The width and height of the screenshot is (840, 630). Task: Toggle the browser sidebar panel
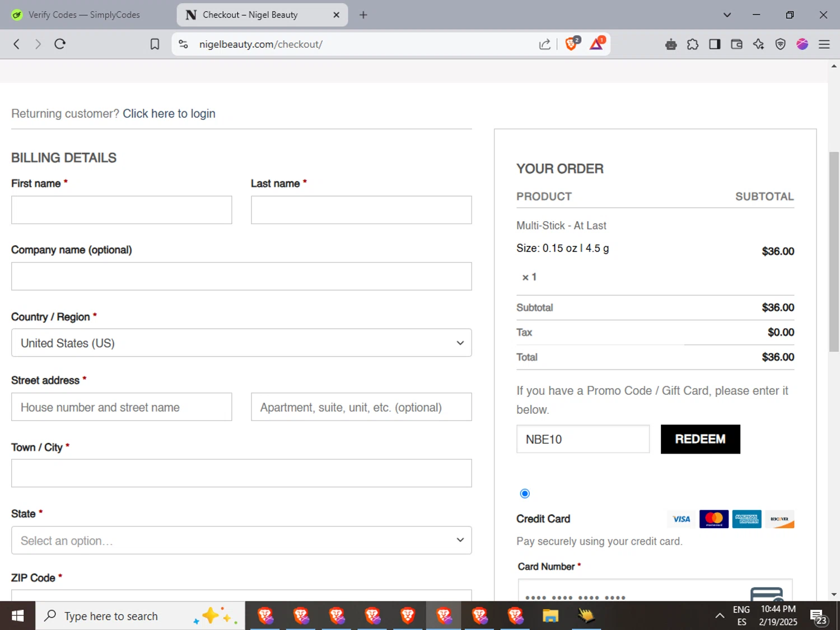click(x=715, y=44)
